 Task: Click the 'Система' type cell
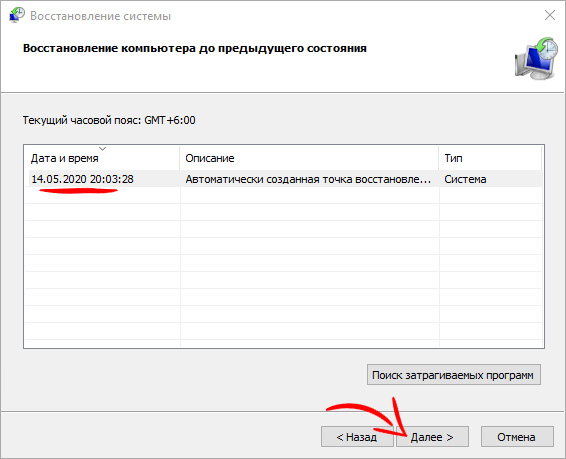click(x=465, y=179)
